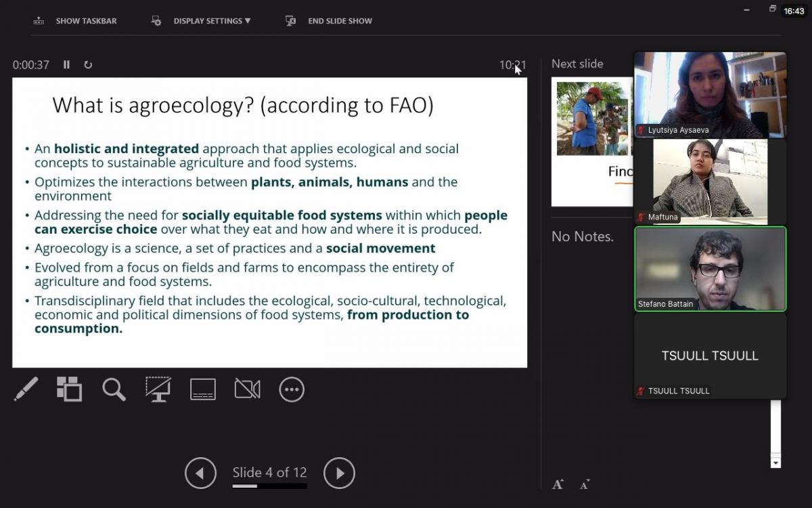Select the pen and laser pointer tool

coord(26,389)
